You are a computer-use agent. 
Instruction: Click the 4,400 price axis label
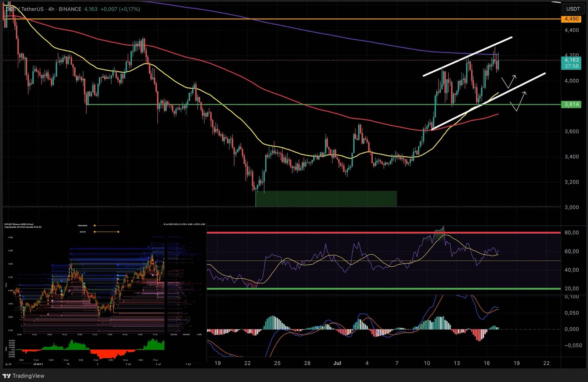(571, 30)
